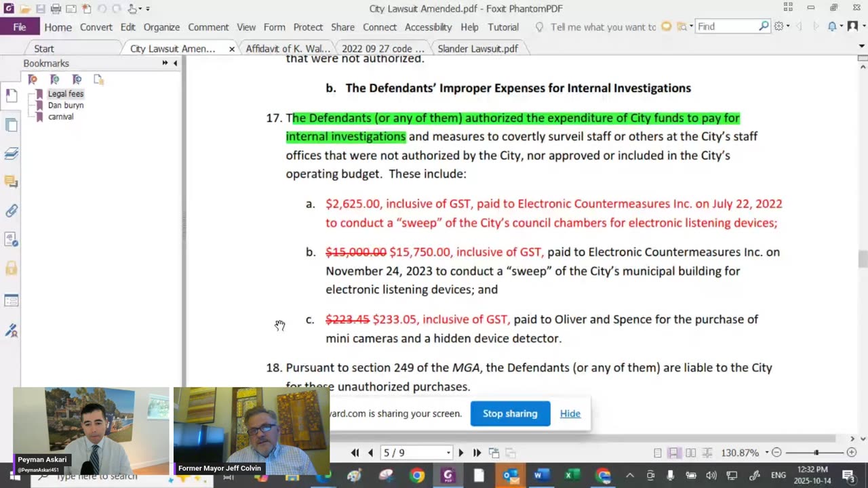Open the quick access toolbar customize arrow

click(x=148, y=9)
